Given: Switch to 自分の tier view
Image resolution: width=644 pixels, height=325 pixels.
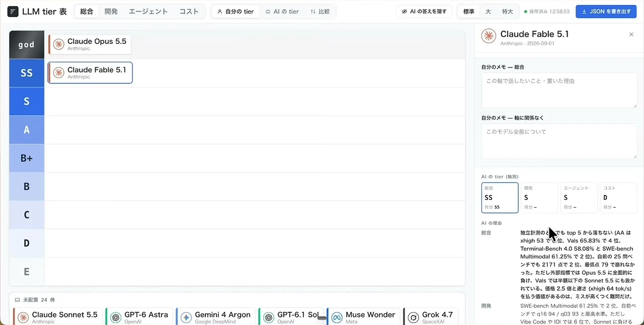Looking at the screenshot, I should pyautogui.click(x=235, y=12).
